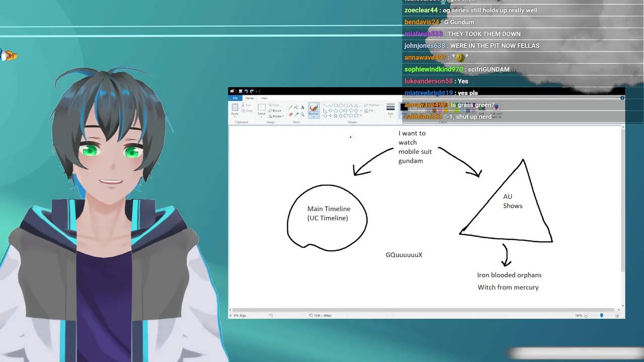Screen dimensions: 644x362
Task: Click the '100%' zoom level text
Action: [579, 315]
